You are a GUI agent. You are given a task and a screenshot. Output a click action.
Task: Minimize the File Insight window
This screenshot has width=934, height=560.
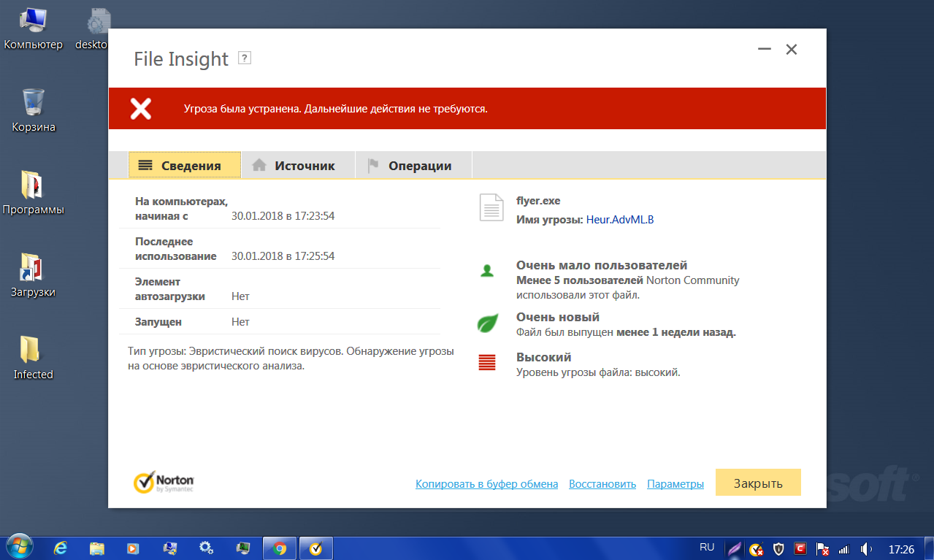coord(765,50)
